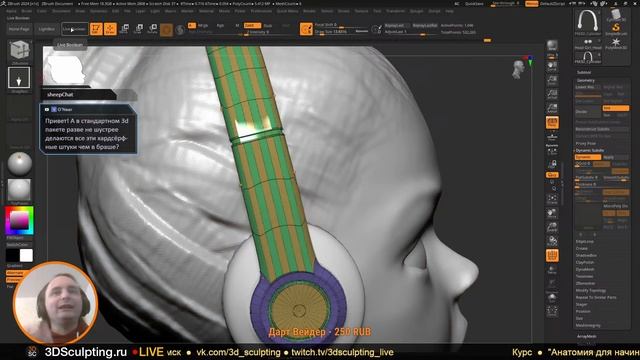Toggle PolyF polyframe display
This screenshot has height=360, width=640.
click(x=552, y=256)
